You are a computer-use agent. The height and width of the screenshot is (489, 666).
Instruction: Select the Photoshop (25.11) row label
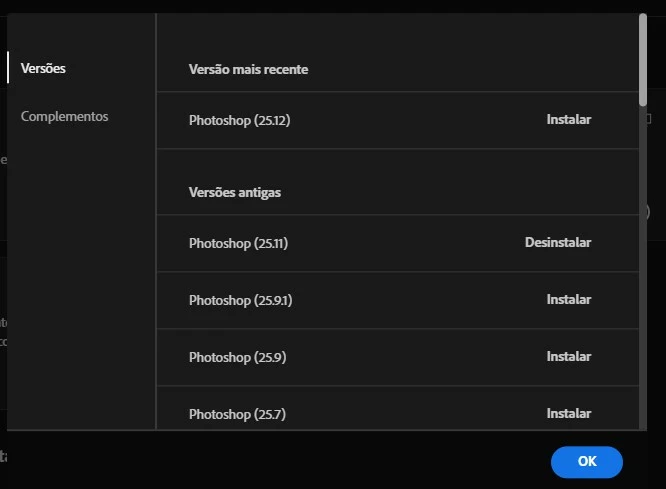(238, 243)
